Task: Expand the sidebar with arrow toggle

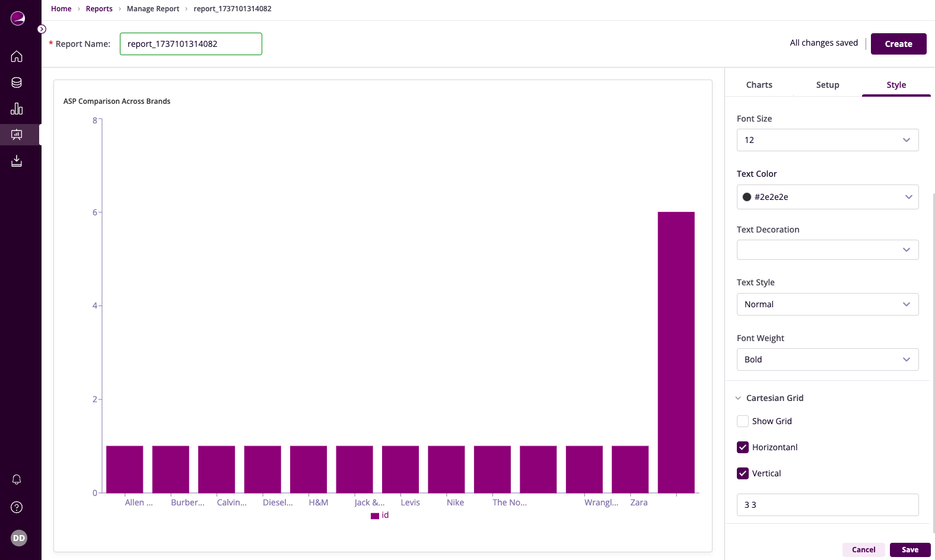Action: click(x=42, y=29)
